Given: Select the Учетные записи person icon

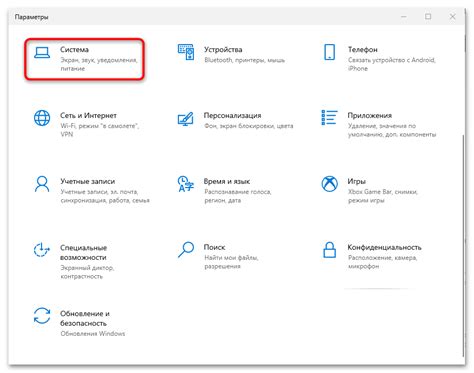Looking at the screenshot, I should pos(42,184).
